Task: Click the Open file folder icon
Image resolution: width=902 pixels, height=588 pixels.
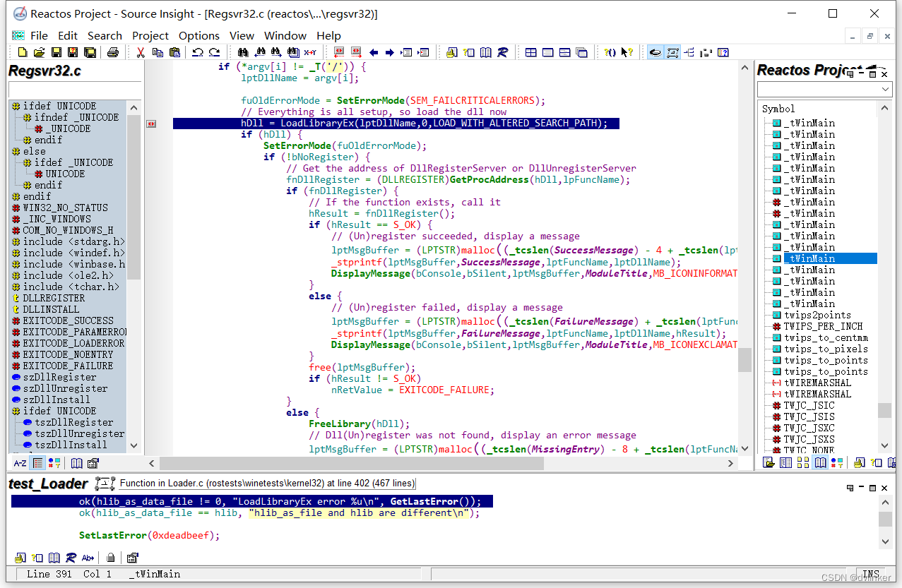Action: click(39, 52)
